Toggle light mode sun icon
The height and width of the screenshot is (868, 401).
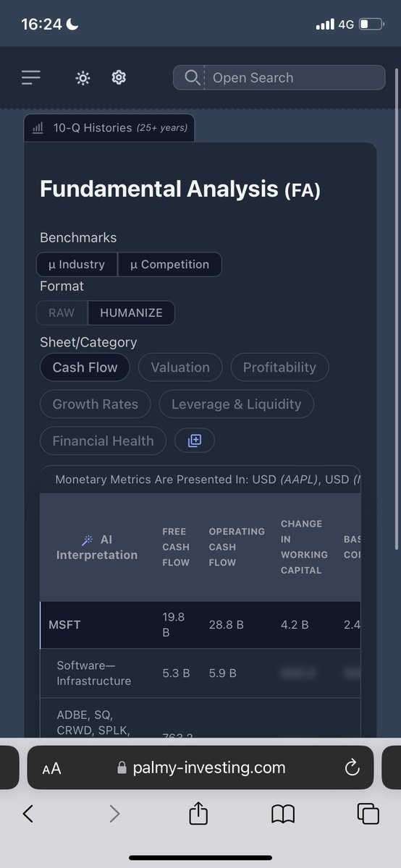pos(83,77)
